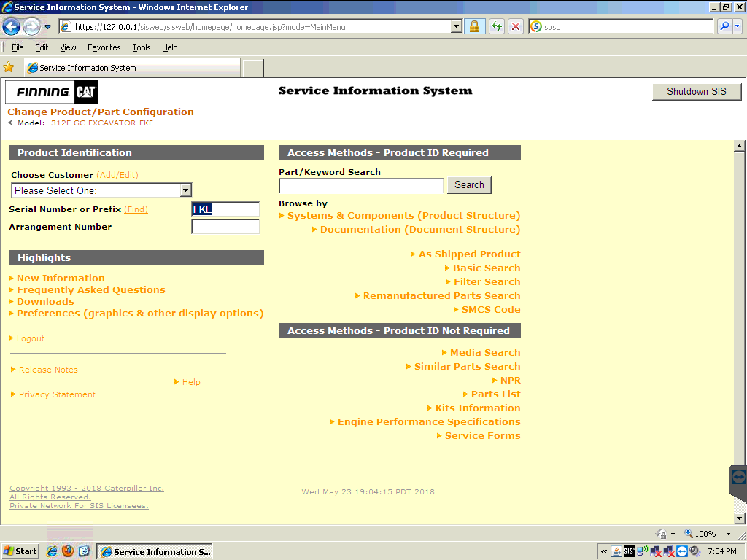Click the Finning CAT logo
747x560 pixels.
pyautogui.click(x=52, y=91)
